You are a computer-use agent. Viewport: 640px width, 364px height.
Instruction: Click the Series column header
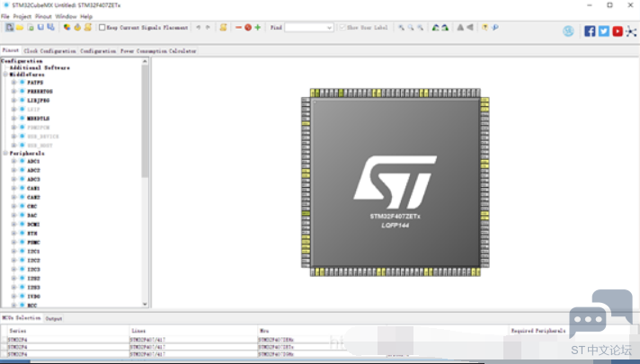coord(18,331)
